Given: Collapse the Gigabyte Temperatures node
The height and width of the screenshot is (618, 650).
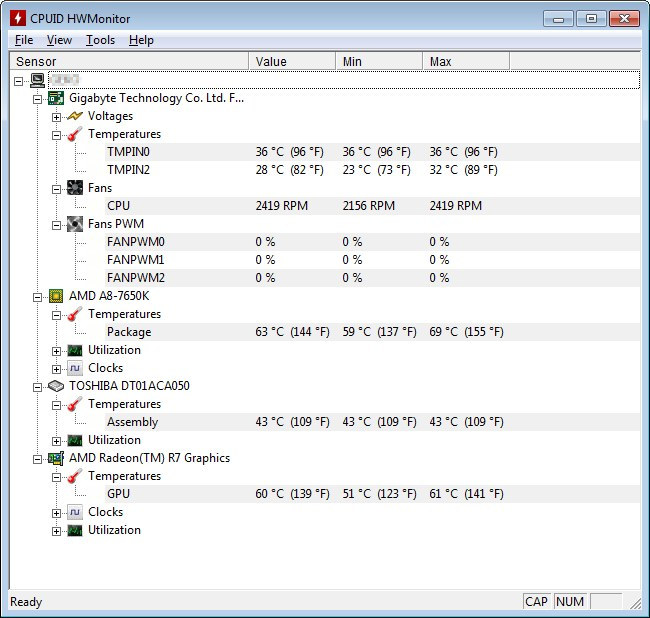Looking at the screenshot, I should point(56,135).
